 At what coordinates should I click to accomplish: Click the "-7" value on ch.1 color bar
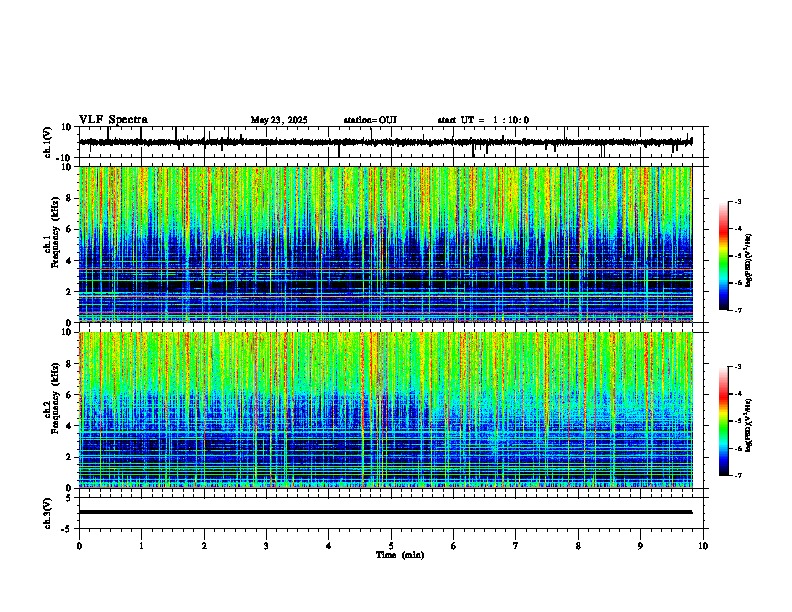[x=738, y=310]
